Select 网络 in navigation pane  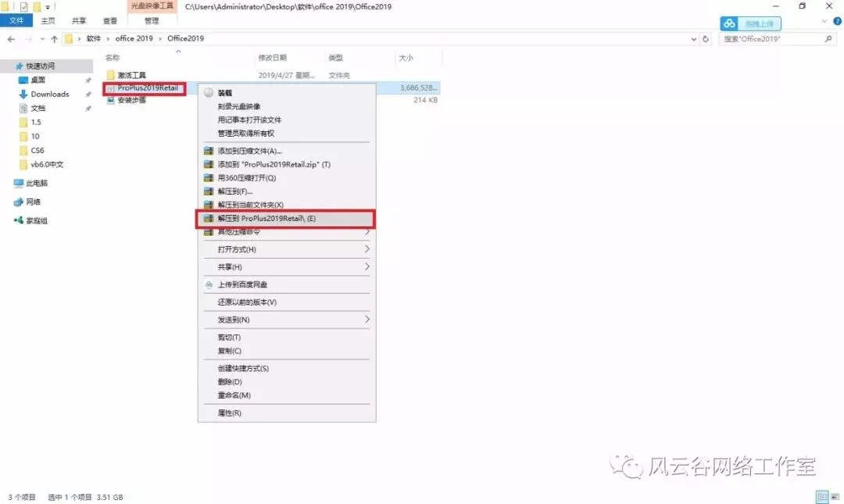click(x=33, y=202)
